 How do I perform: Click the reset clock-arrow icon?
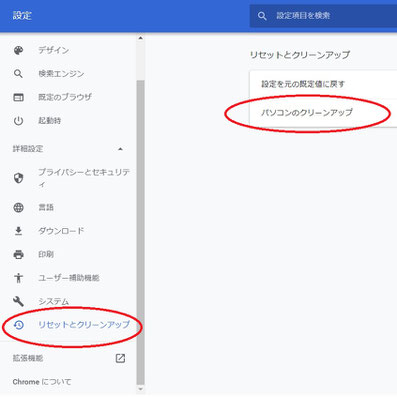[x=18, y=325]
